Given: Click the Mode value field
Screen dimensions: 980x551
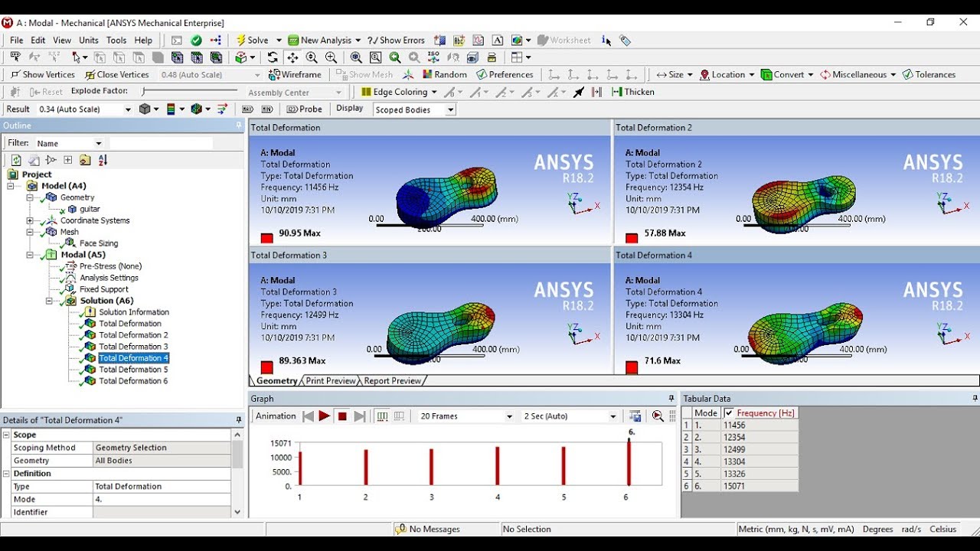Looking at the screenshot, I should pyautogui.click(x=162, y=499).
